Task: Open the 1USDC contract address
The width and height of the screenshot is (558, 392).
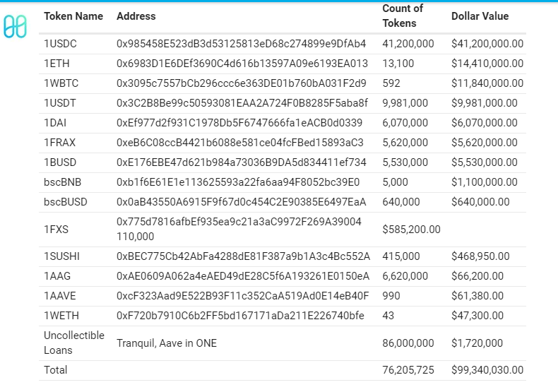Action: (x=242, y=44)
